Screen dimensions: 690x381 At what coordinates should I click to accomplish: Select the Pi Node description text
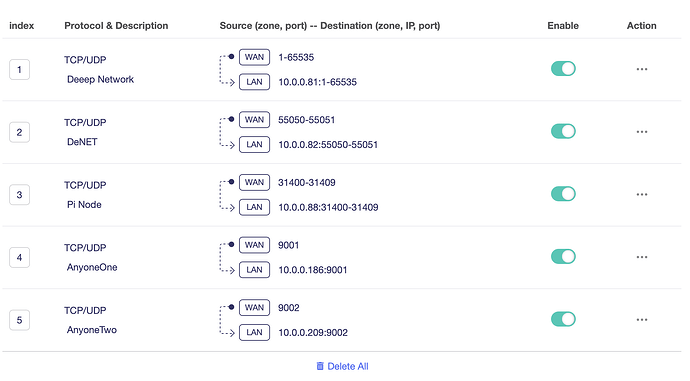(x=84, y=205)
